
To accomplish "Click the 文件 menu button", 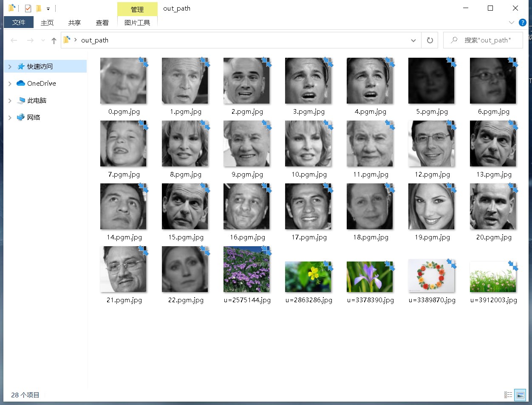I will point(18,22).
